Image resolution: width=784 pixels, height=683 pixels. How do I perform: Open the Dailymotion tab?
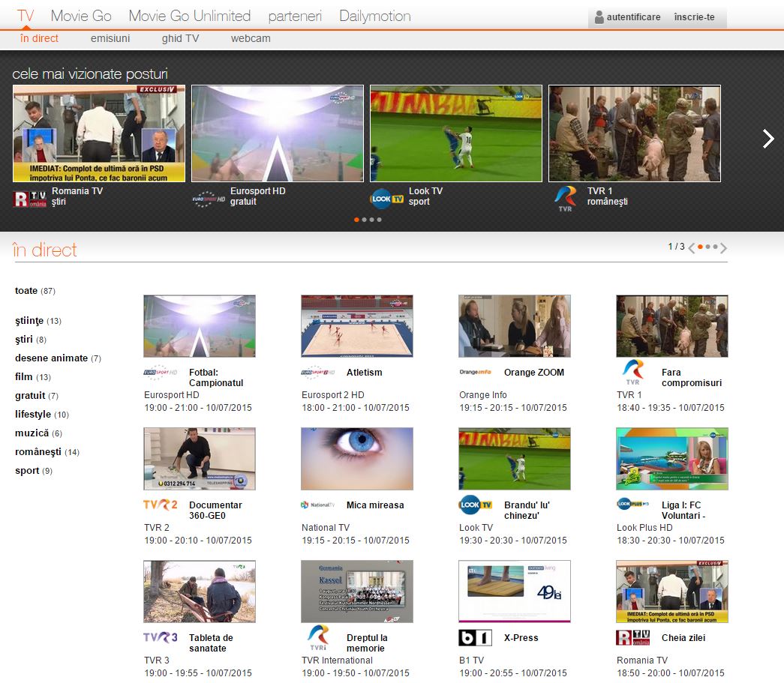click(x=375, y=16)
